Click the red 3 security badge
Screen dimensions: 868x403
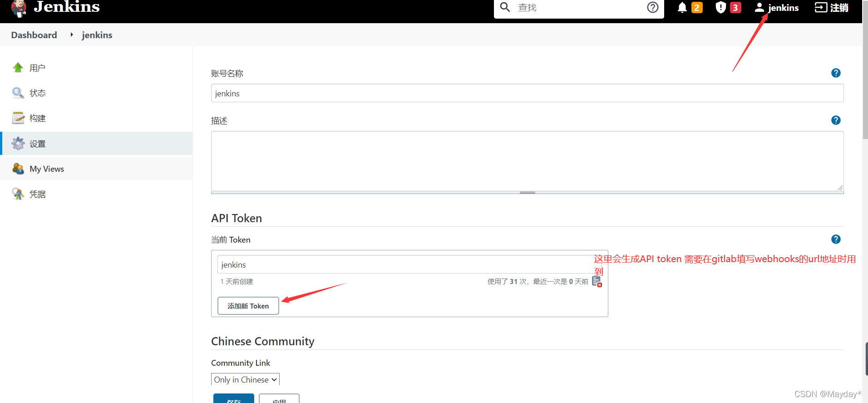coord(735,7)
